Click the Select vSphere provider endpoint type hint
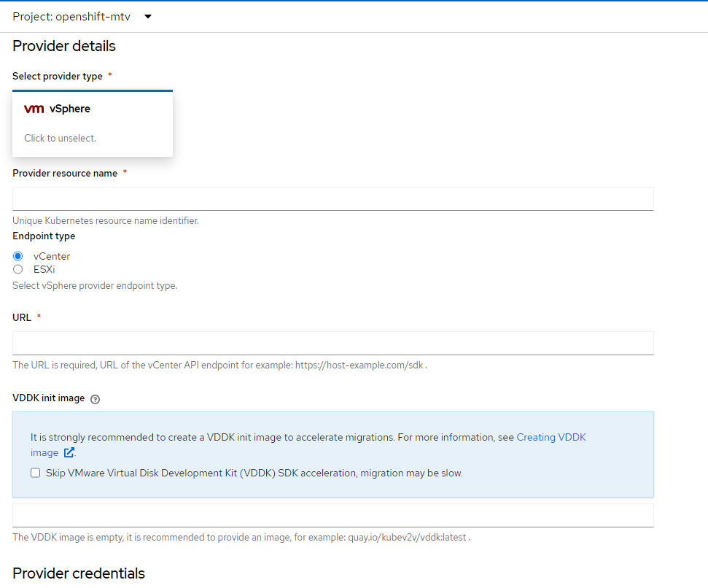 [95, 285]
